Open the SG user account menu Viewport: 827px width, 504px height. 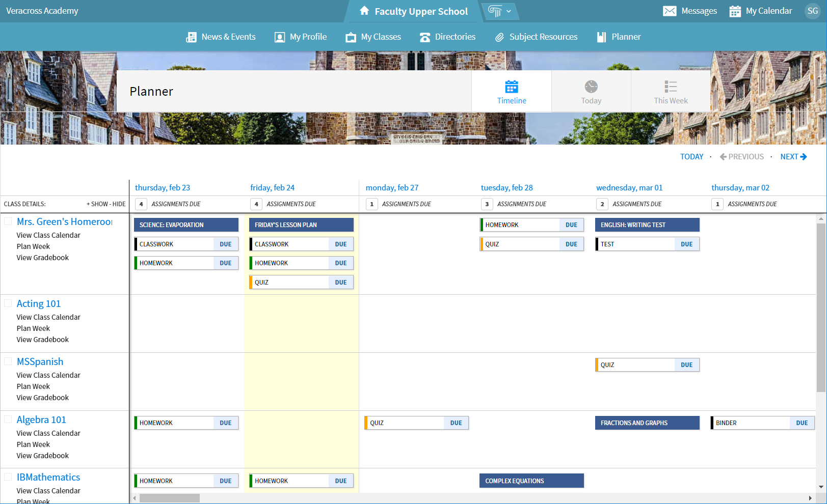point(812,11)
